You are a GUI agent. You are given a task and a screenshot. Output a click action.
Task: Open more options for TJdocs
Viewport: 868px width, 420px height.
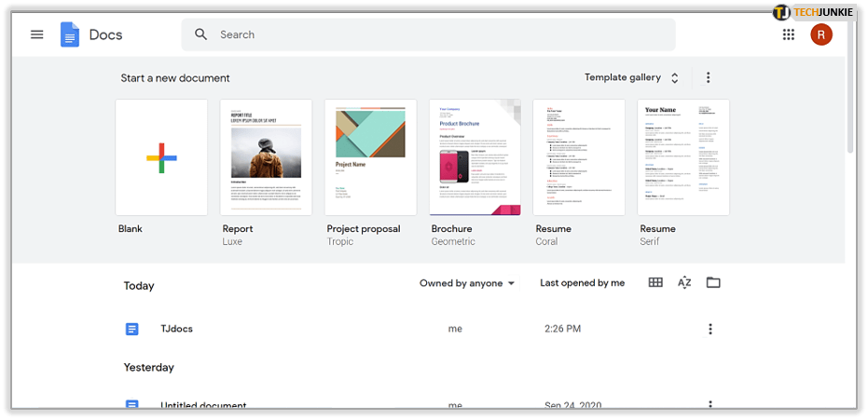[x=710, y=329]
